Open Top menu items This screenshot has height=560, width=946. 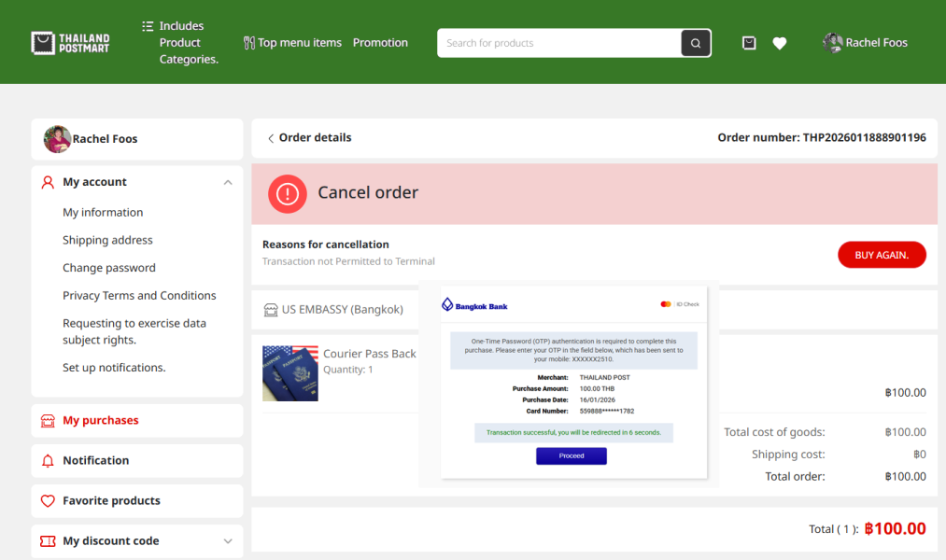coord(292,43)
